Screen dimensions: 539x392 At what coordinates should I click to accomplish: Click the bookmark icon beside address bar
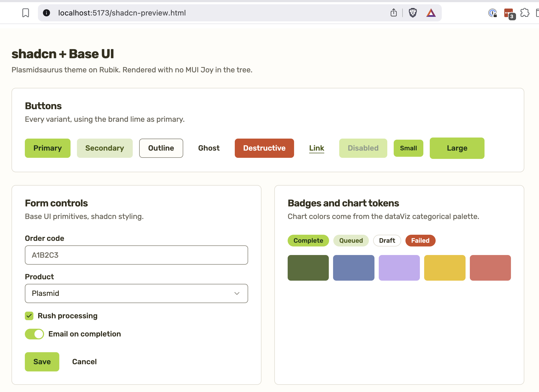point(26,13)
